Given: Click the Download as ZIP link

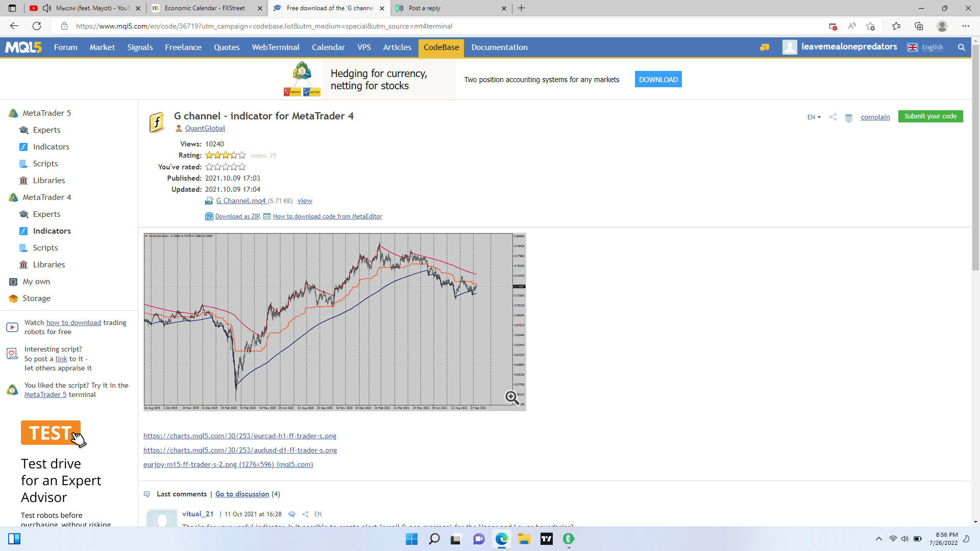Looking at the screenshot, I should (237, 216).
